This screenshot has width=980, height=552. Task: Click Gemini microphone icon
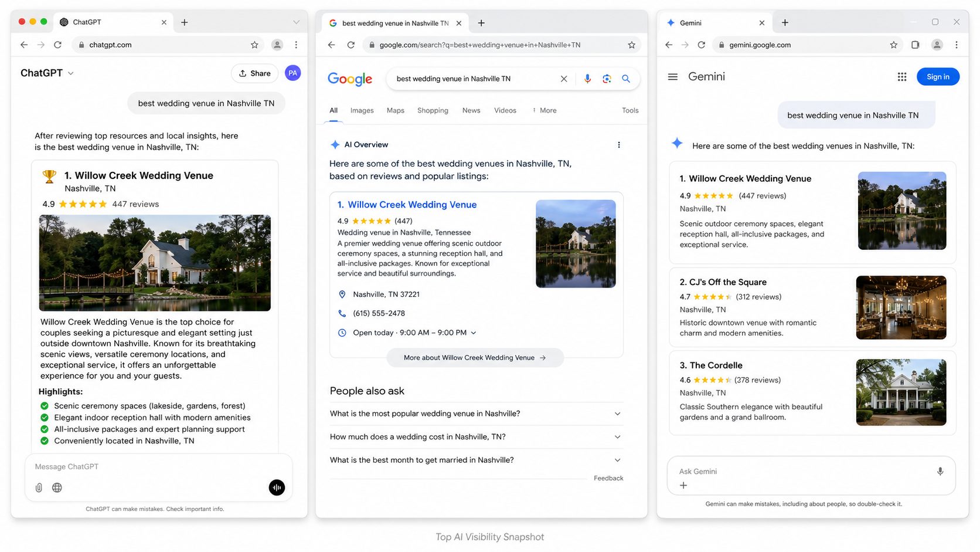(940, 472)
